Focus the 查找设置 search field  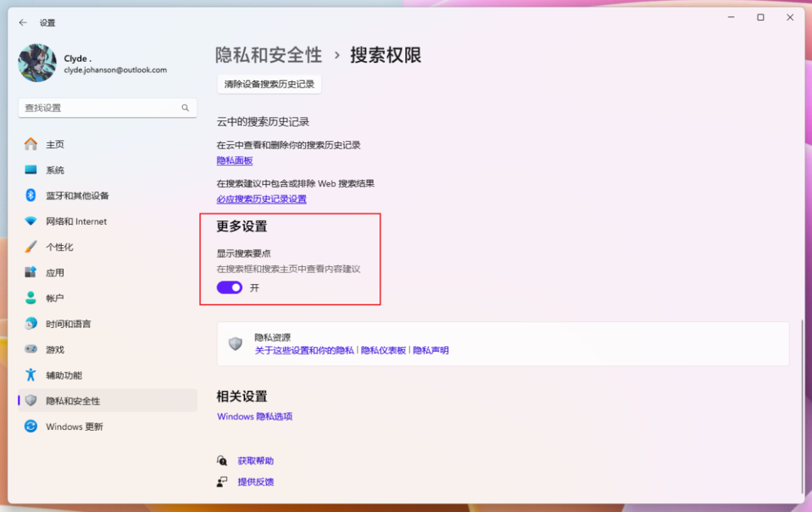108,108
